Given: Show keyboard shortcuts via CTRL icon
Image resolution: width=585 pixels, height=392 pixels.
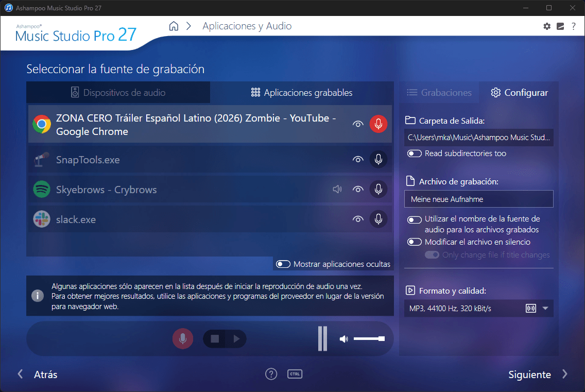Looking at the screenshot, I should click(x=295, y=373).
